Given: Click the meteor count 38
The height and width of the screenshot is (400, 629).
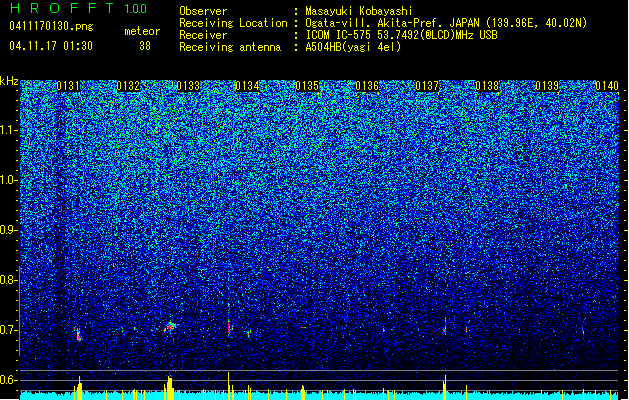Looking at the screenshot, I should click(145, 46).
